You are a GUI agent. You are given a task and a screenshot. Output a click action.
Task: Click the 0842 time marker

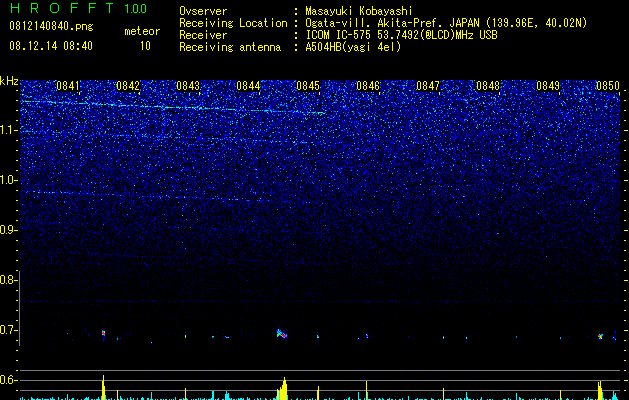[128, 86]
